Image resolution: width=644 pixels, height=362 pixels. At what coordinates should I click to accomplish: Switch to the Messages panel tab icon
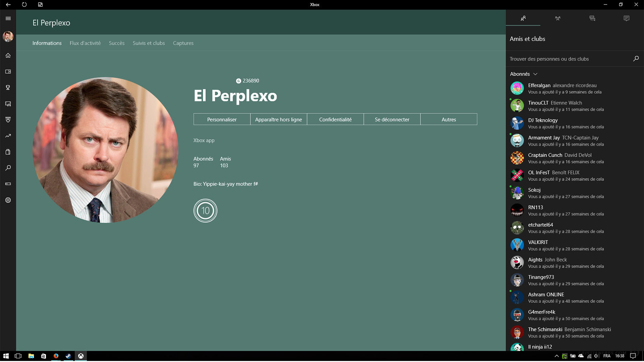[592, 18]
